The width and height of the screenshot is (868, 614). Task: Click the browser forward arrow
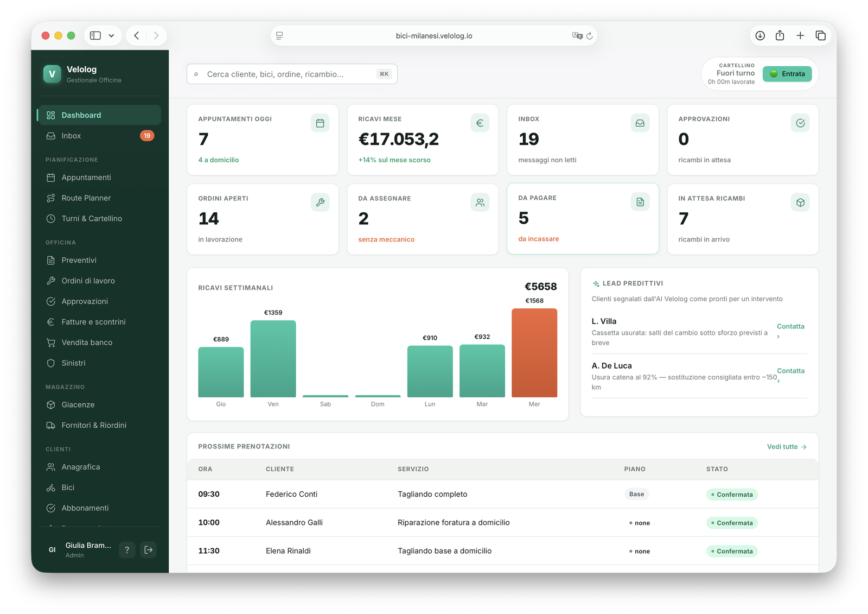(156, 36)
